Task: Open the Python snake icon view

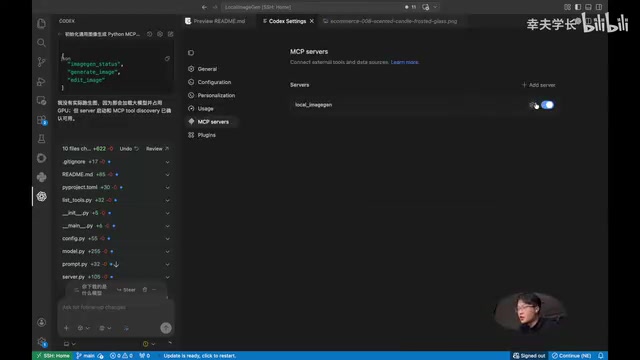Action: [x=41, y=177]
